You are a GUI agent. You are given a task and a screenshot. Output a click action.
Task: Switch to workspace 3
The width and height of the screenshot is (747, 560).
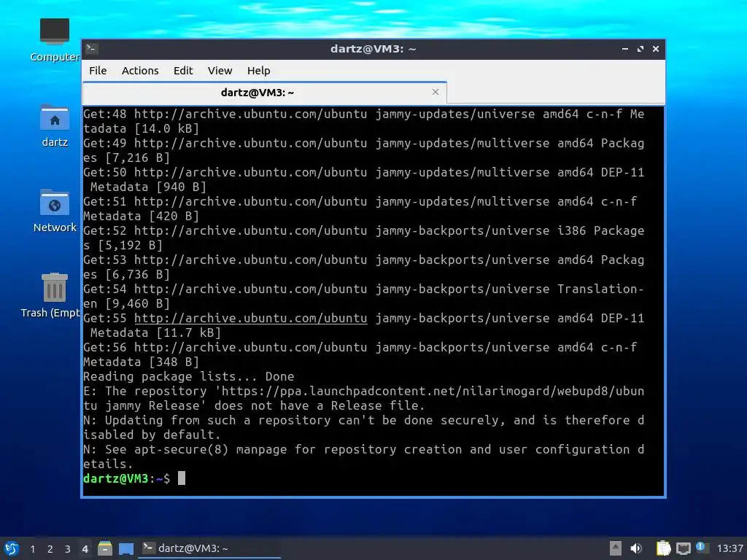pyautogui.click(x=68, y=549)
